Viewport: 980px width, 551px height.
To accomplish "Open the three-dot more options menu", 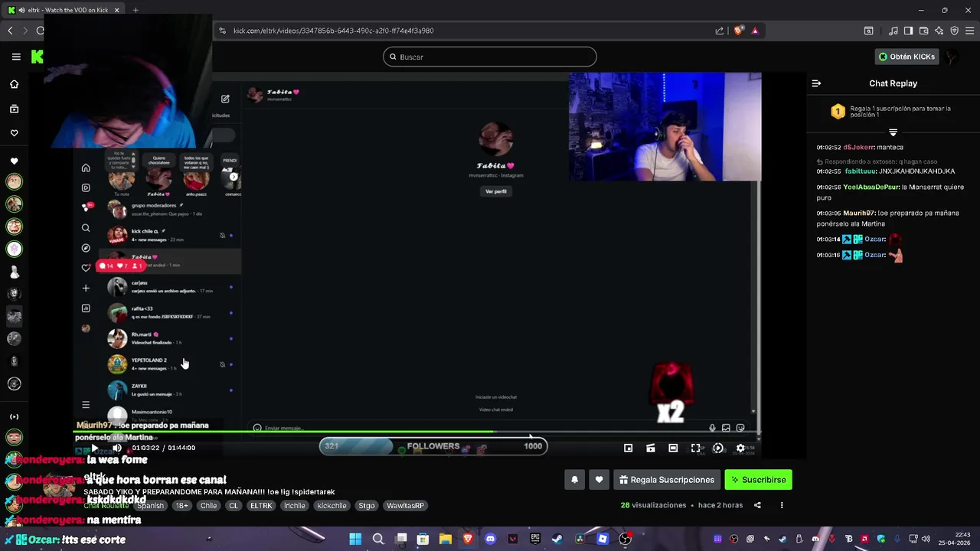I will point(782,505).
